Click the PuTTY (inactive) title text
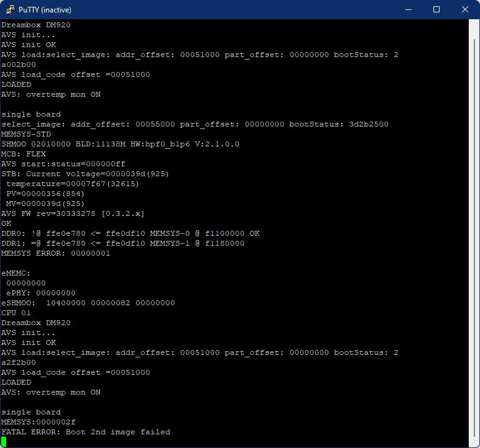The width and height of the screenshot is (480, 448). coord(45,10)
